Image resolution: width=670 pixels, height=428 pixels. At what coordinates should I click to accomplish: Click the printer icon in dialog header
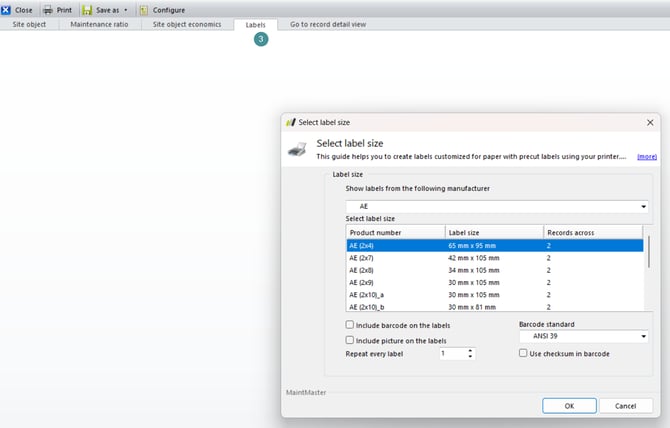[x=298, y=149]
